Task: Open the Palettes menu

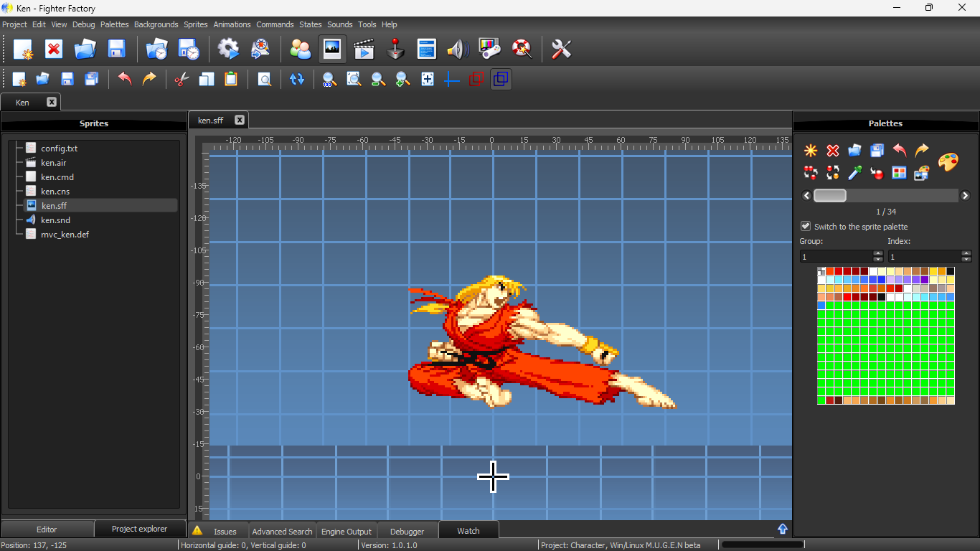Action: pyautogui.click(x=114, y=24)
